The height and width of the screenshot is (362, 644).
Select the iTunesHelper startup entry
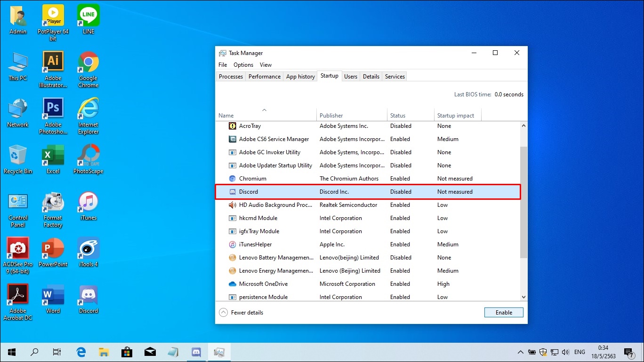pos(368,244)
